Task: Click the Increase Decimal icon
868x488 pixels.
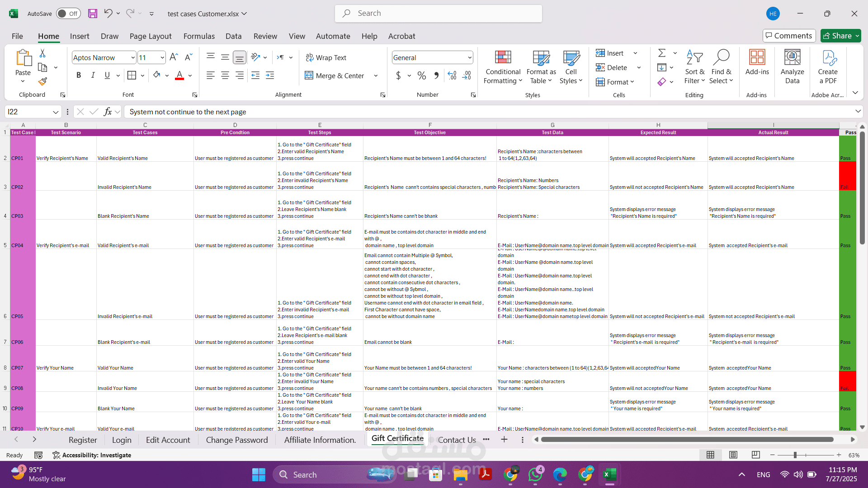Action: pos(452,76)
